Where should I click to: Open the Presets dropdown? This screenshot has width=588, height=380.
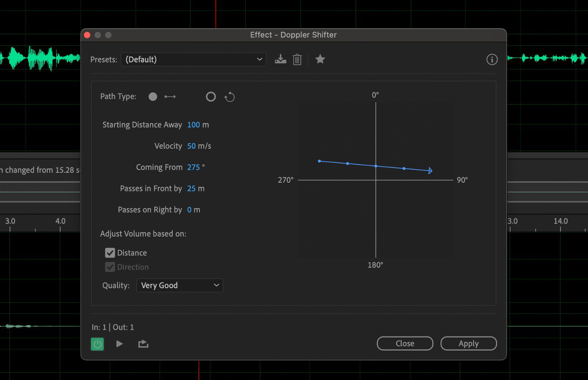[194, 59]
